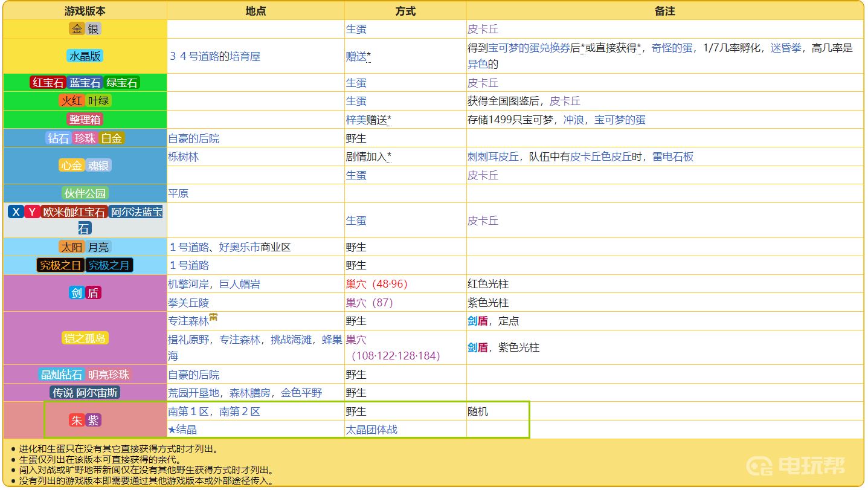868x490 pixels.
Task: Open the 好奥乐市 link
Action: (x=240, y=247)
